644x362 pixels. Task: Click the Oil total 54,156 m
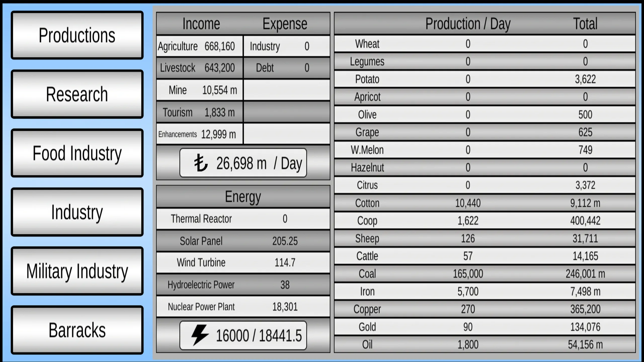point(585,344)
